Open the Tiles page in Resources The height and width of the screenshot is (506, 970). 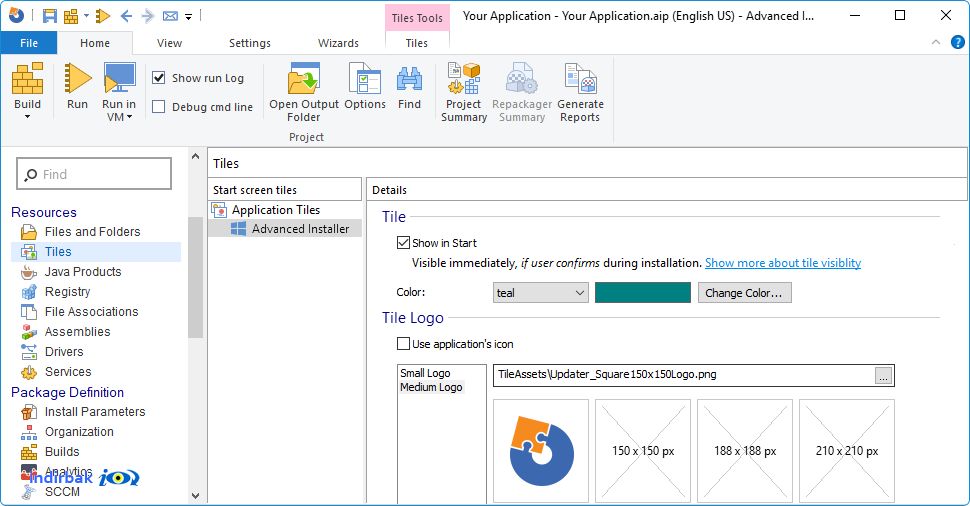[x=96, y=252]
